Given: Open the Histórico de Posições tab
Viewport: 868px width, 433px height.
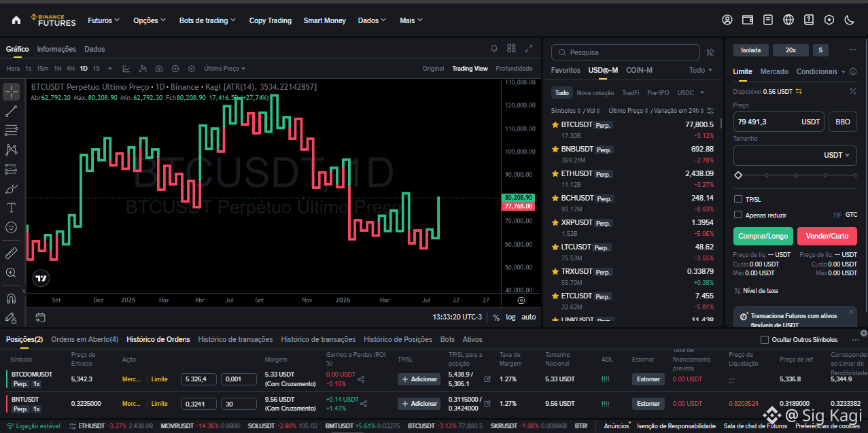Looking at the screenshot, I should [398, 339].
